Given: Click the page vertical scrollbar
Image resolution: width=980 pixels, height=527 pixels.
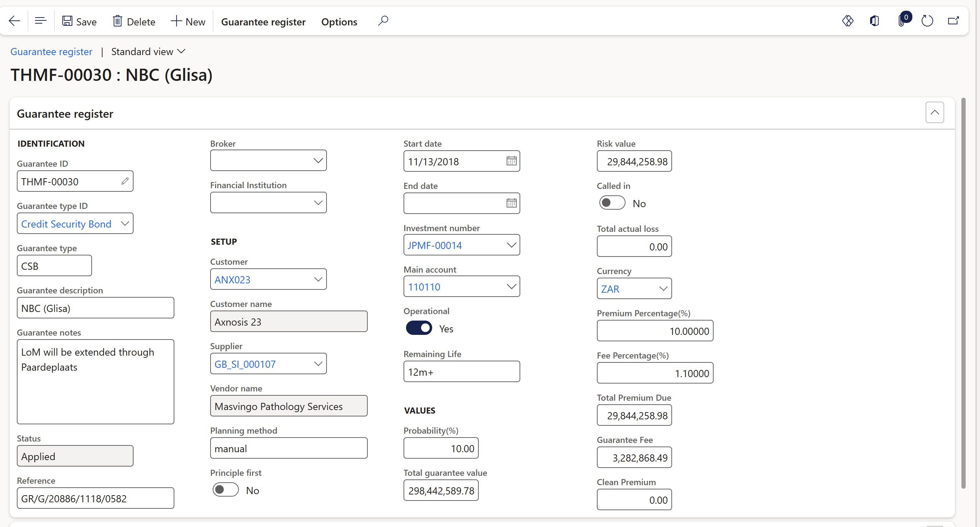Looking at the screenshot, I should pyautogui.click(x=963, y=293).
